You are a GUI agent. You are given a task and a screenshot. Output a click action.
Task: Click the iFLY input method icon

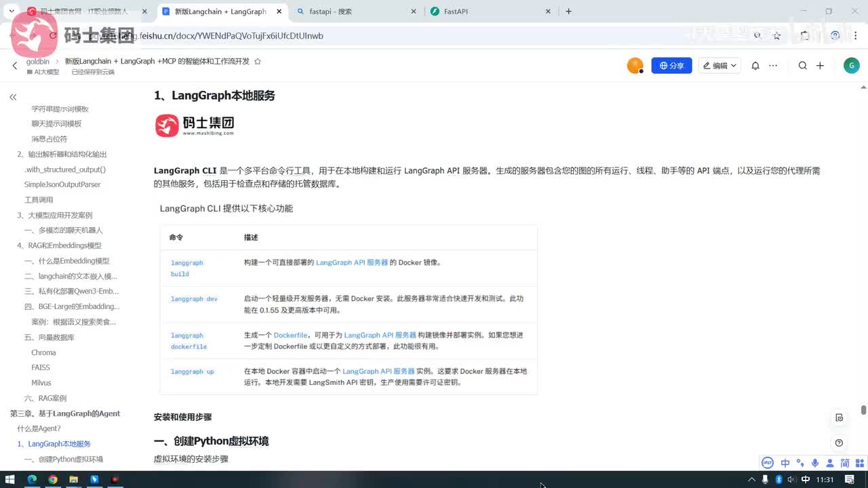point(768,463)
